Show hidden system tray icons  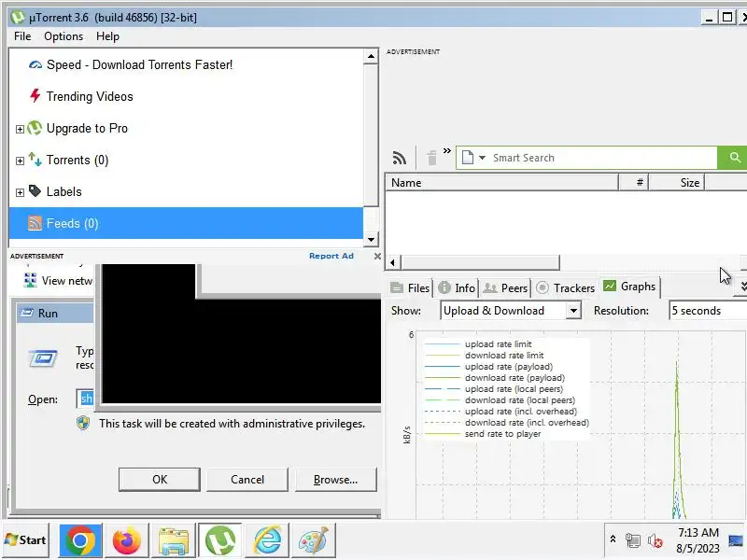coord(613,539)
